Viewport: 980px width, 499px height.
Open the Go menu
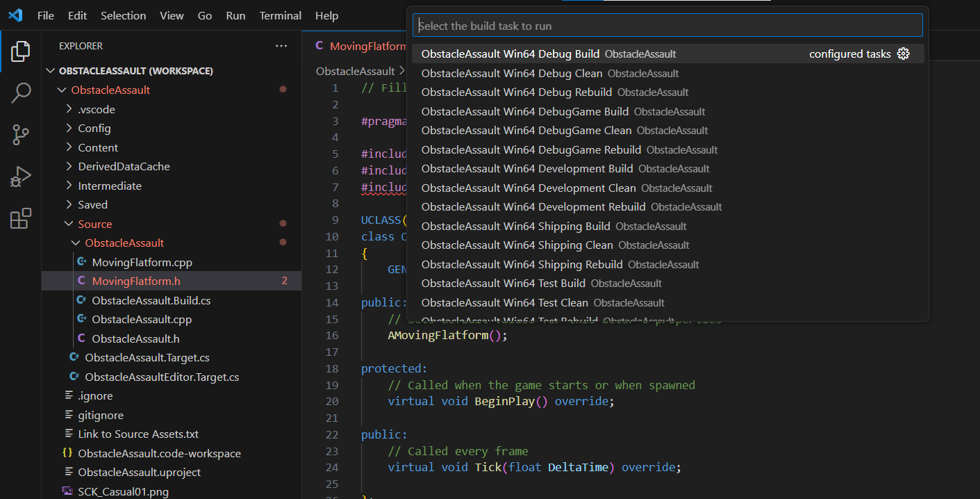point(205,15)
